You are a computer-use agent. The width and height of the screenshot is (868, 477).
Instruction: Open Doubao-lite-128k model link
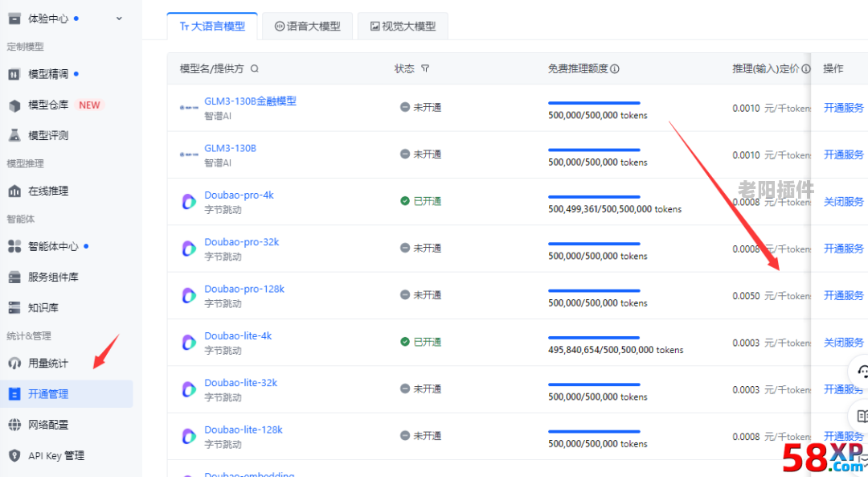(x=244, y=430)
